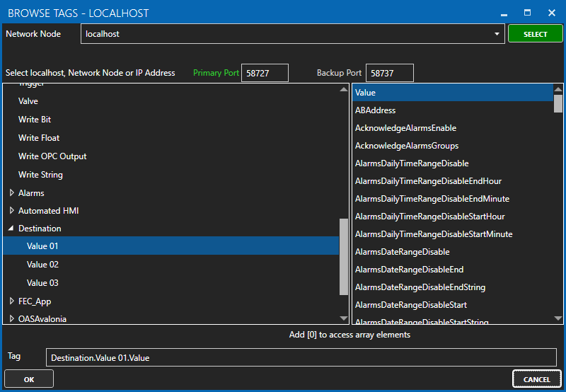This screenshot has height=392, width=566.
Task: Expand the FEC_App tree node
Action: point(11,301)
